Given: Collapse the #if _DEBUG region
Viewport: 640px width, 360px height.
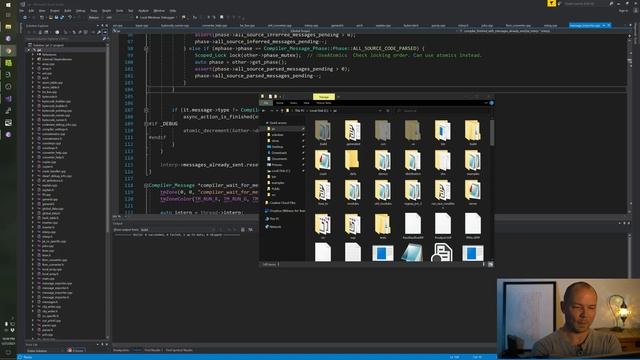Looking at the screenshot, I should click(146, 124).
